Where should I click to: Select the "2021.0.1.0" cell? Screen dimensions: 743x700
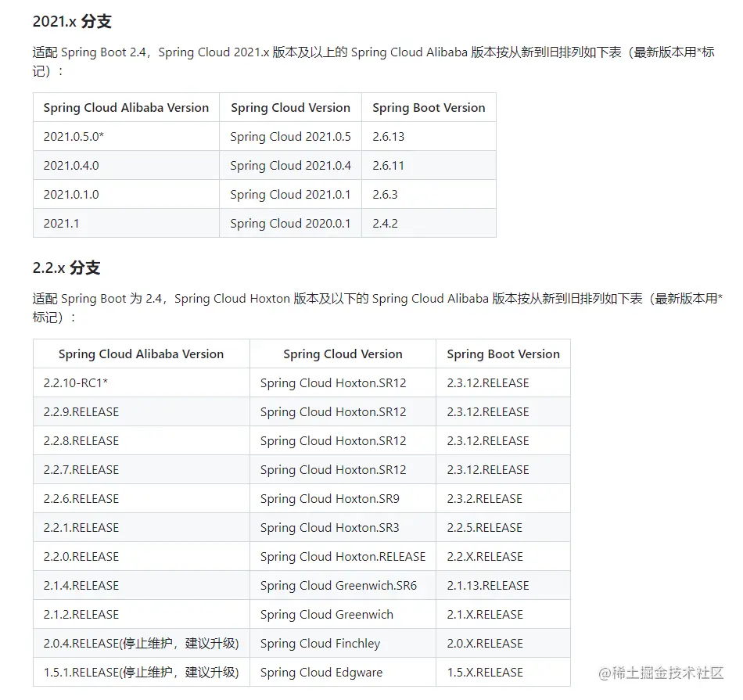(127, 194)
